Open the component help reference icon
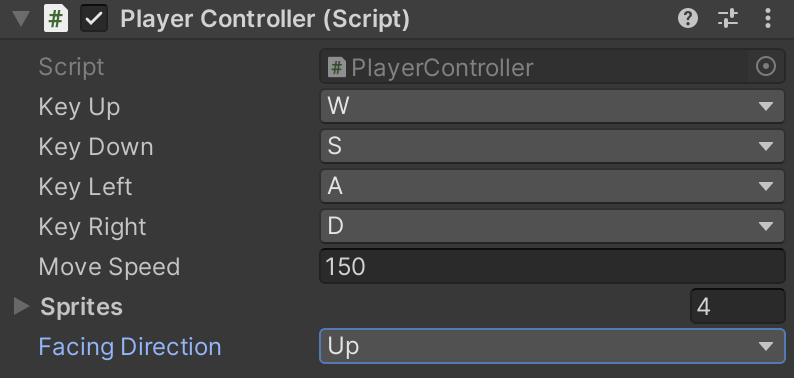This screenshot has height=378, width=794. pyautogui.click(x=688, y=19)
